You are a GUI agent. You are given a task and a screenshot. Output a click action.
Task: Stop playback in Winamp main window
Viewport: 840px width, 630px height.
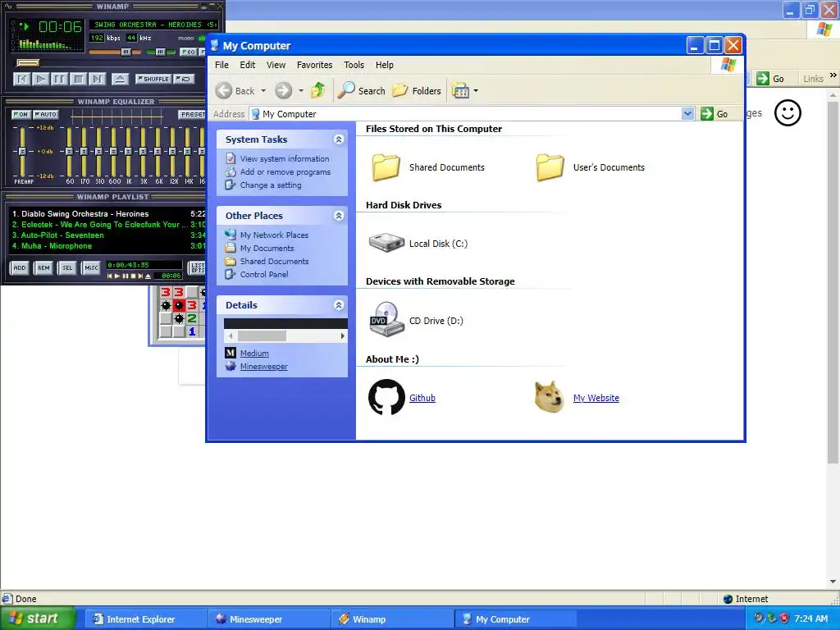pyautogui.click(x=78, y=80)
